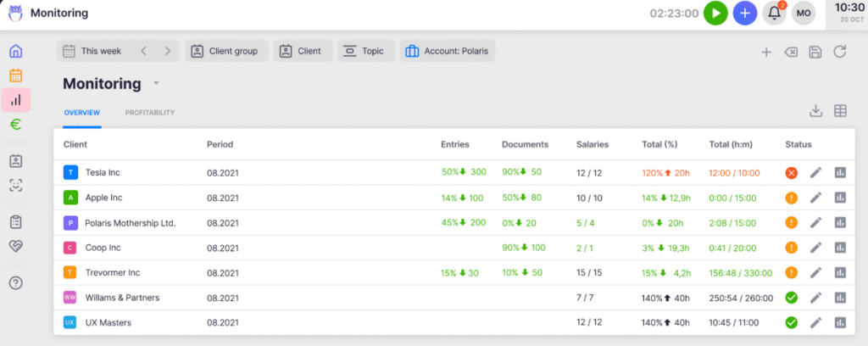Open the Tesla Inc client name

(103, 173)
